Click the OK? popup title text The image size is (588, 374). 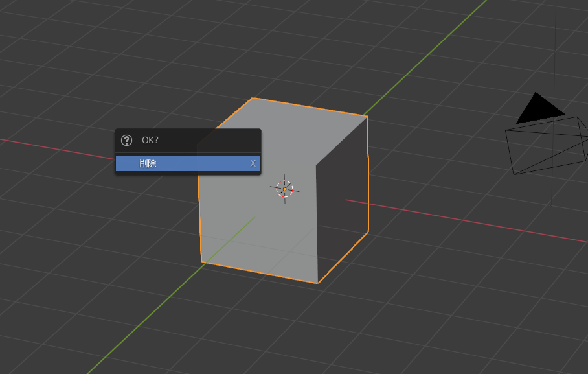click(x=150, y=141)
